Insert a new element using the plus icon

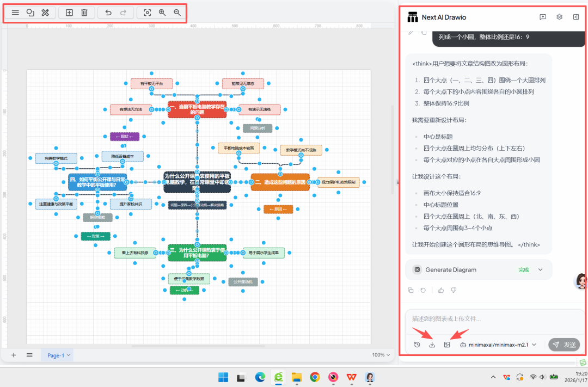(x=69, y=13)
